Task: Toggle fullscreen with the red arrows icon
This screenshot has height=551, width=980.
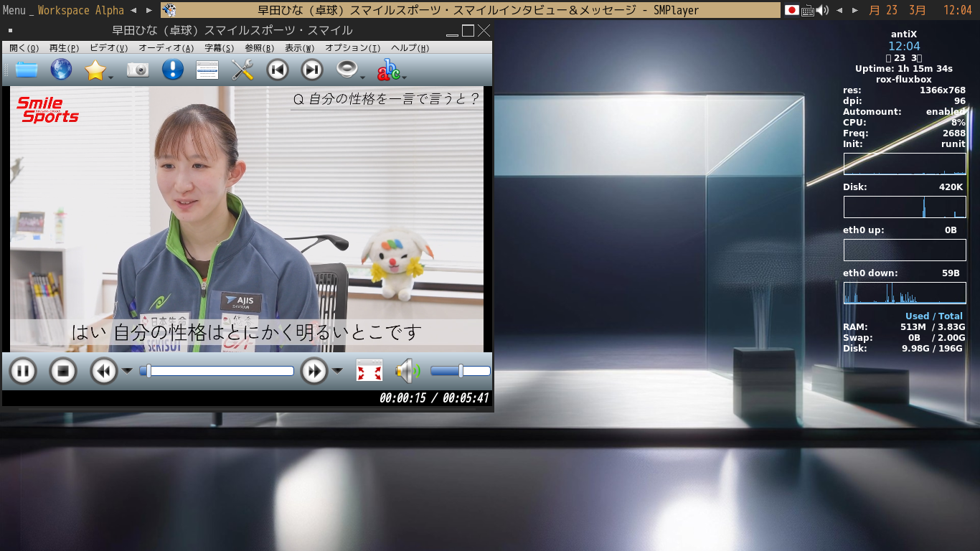Action: 369,371
